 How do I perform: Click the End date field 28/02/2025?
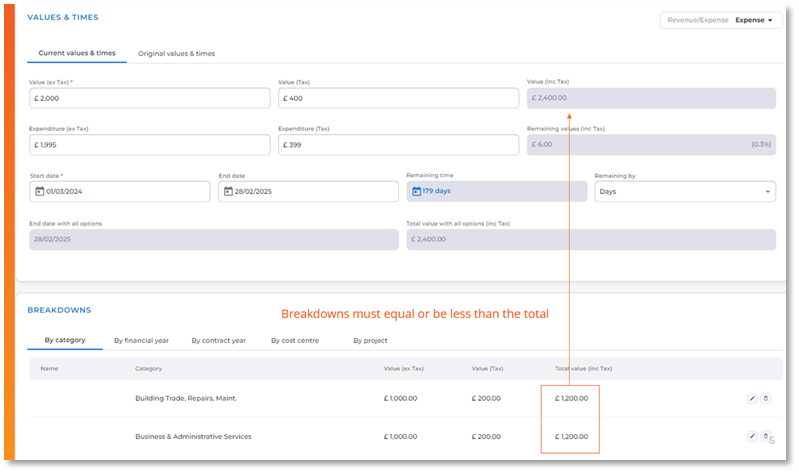(x=308, y=192)
